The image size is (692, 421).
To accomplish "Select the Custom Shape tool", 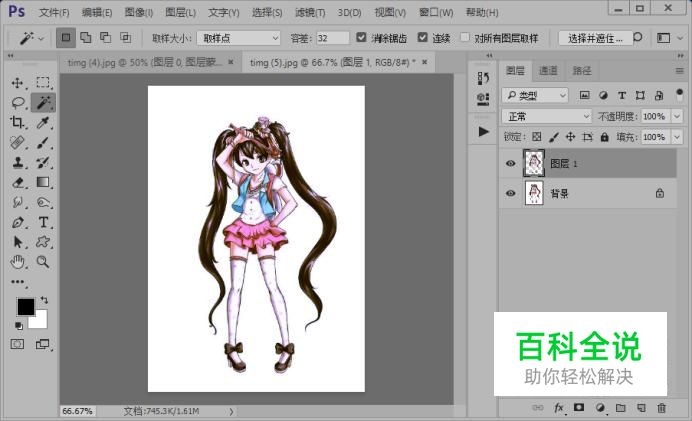I will [x=43, y=242].
